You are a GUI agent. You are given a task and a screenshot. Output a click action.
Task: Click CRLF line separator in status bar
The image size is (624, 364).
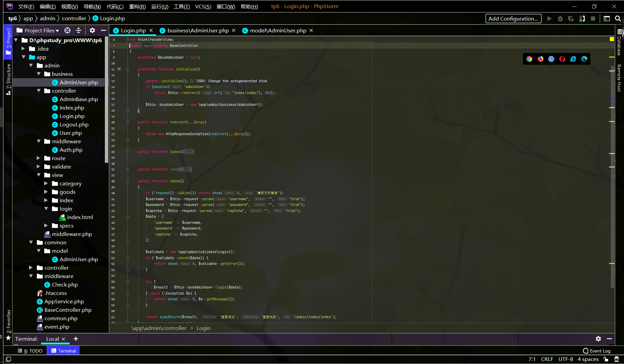[547, 359]
